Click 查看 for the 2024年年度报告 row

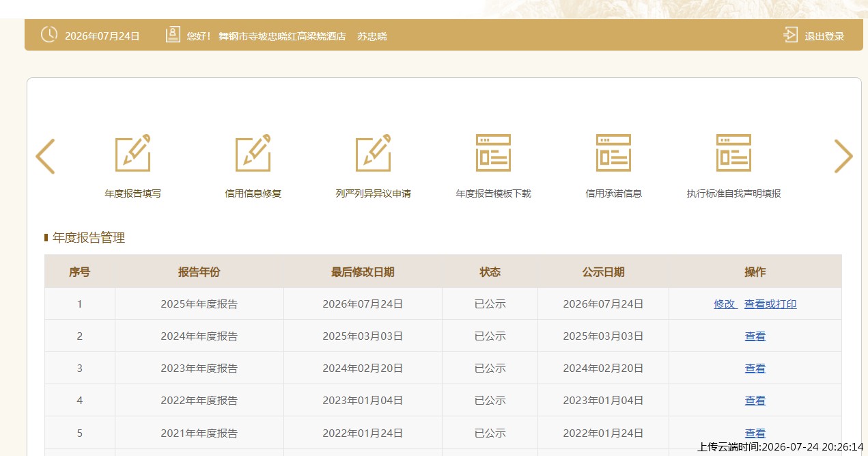point(755,336)
